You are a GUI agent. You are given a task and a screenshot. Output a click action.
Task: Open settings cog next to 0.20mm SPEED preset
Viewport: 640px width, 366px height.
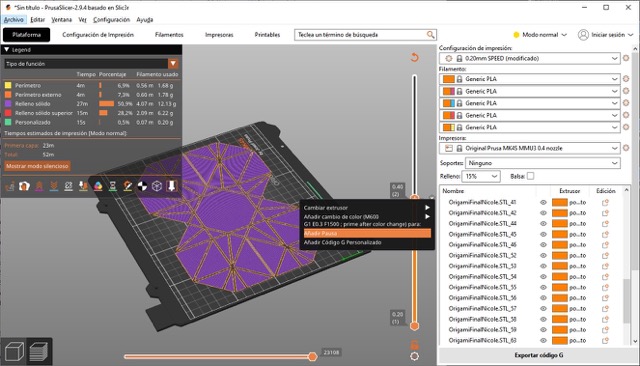(x=626, y=58)
